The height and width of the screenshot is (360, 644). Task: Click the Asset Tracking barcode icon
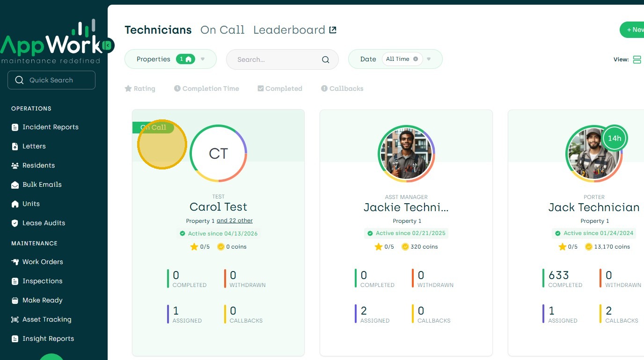[15, 320]
